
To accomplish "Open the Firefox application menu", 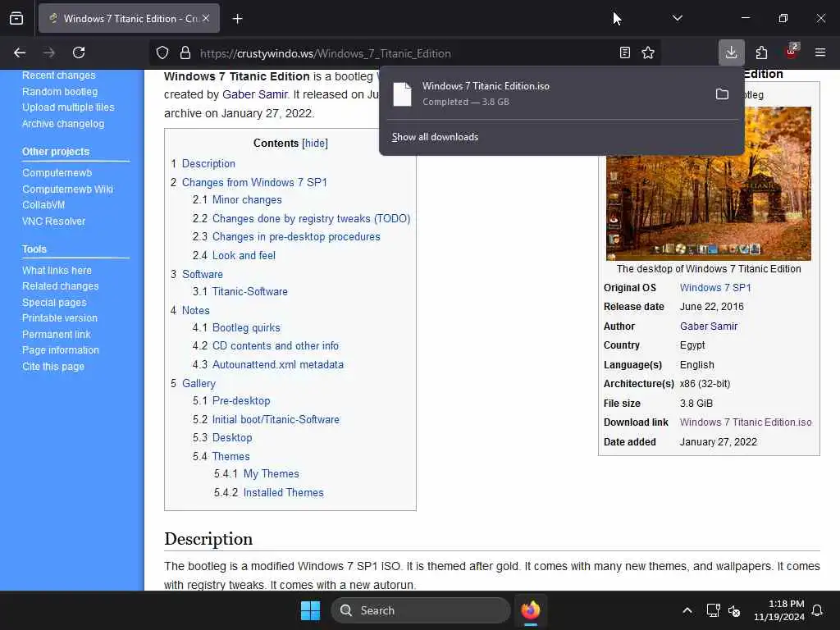I will 820,52.
